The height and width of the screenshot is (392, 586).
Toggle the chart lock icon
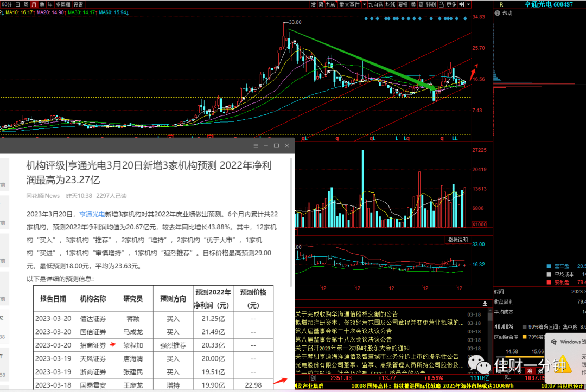pyautogui.click(x=441, y=4)
